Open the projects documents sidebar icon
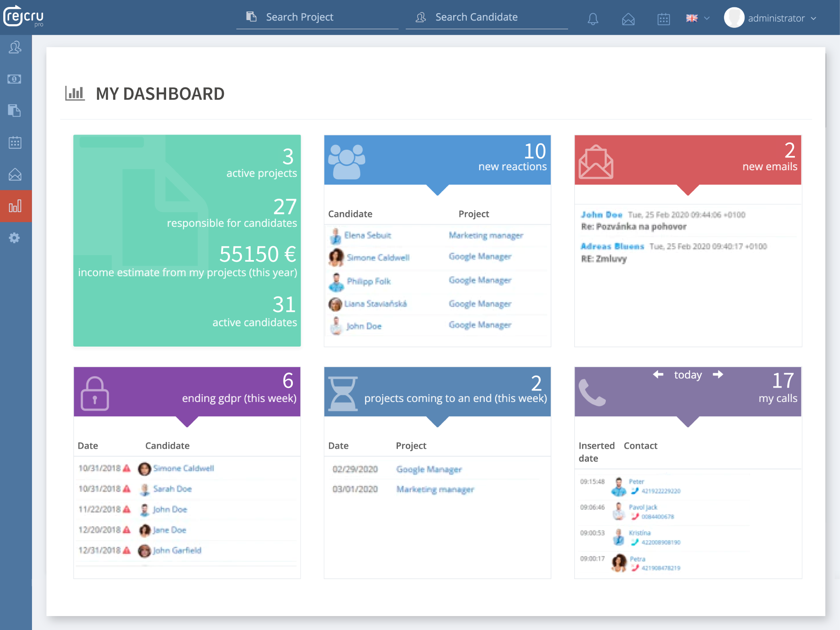The image size is (840, 630). 15,111
